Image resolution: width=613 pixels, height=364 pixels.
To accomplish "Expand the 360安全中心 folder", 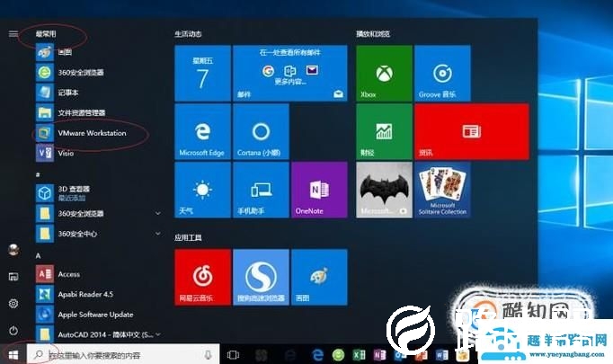I will point(158,234).
